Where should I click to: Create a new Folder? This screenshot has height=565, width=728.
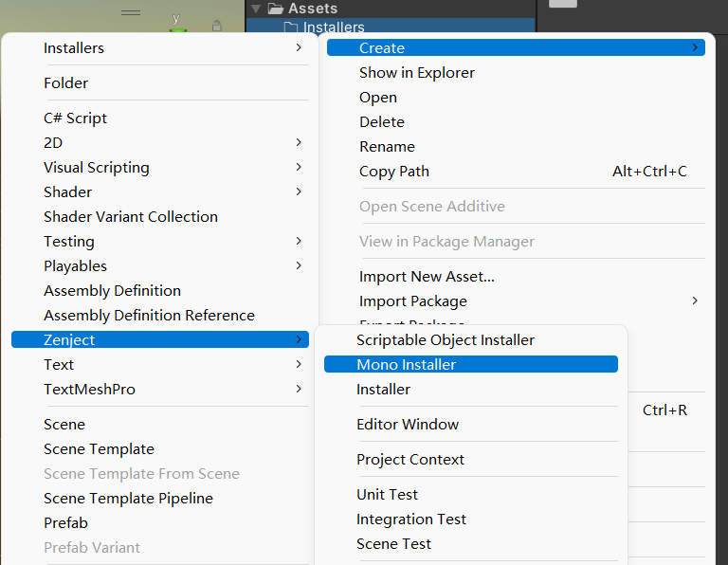[x=159, y=82]
